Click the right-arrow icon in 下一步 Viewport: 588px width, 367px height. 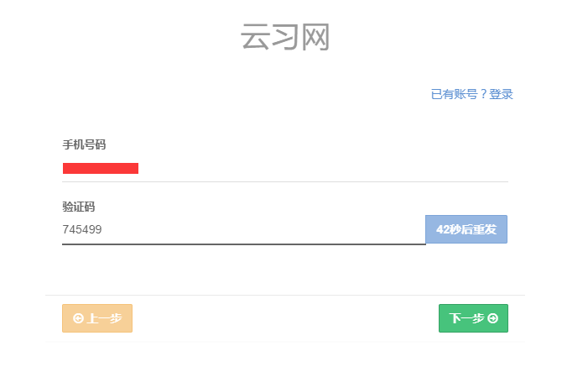point(493,318)
